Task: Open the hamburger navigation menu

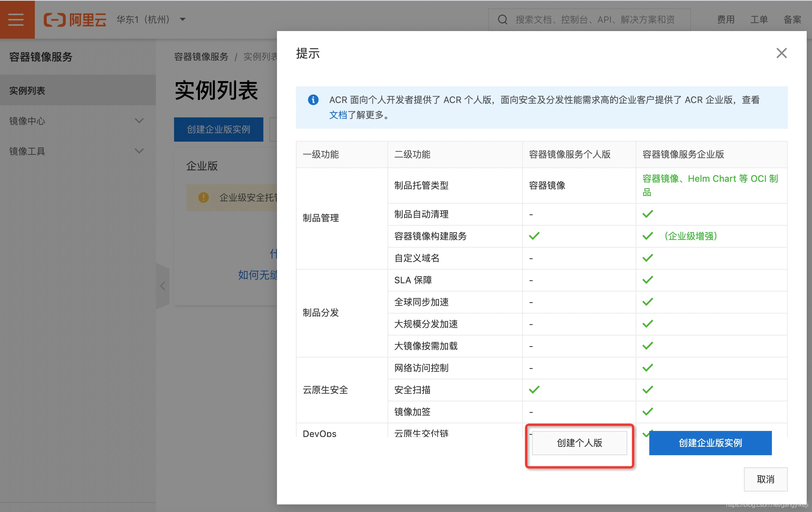Action: 17,19
